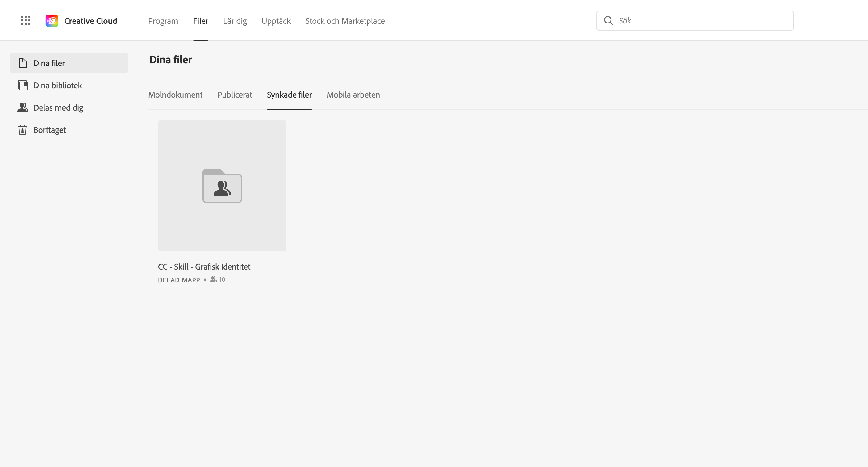Open CC - Skill - Grafisk Identitet link
The height and width of the screenshot is (467, 868).
pos(204,267)
